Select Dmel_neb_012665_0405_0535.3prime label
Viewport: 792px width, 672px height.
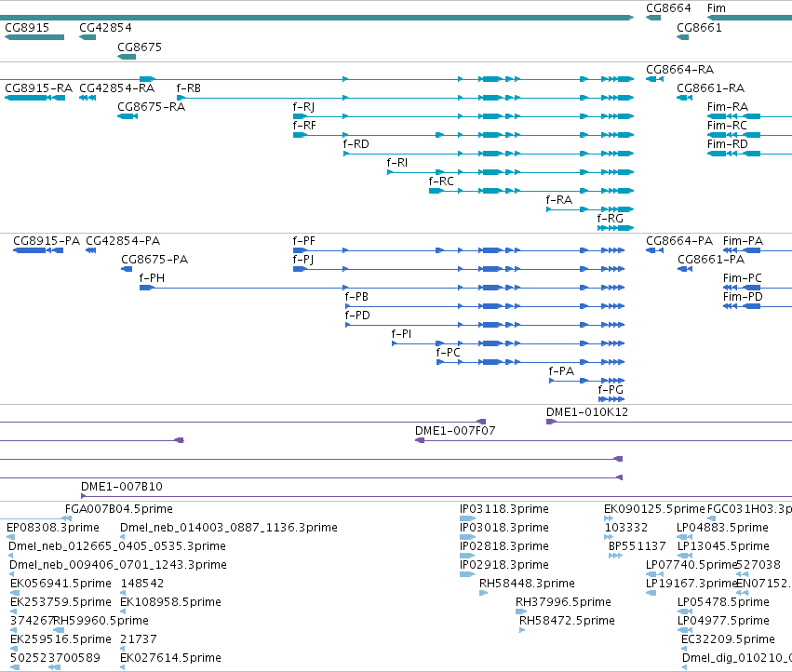117,546
